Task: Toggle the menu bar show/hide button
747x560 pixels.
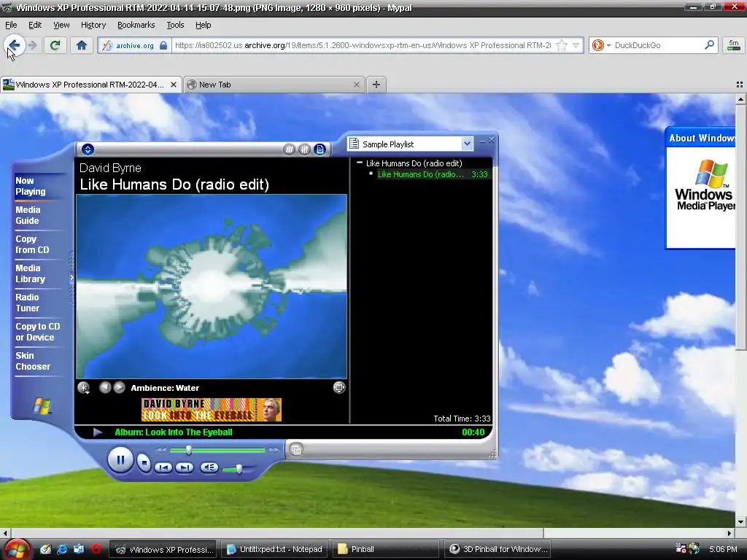Action: click(88, 149)
